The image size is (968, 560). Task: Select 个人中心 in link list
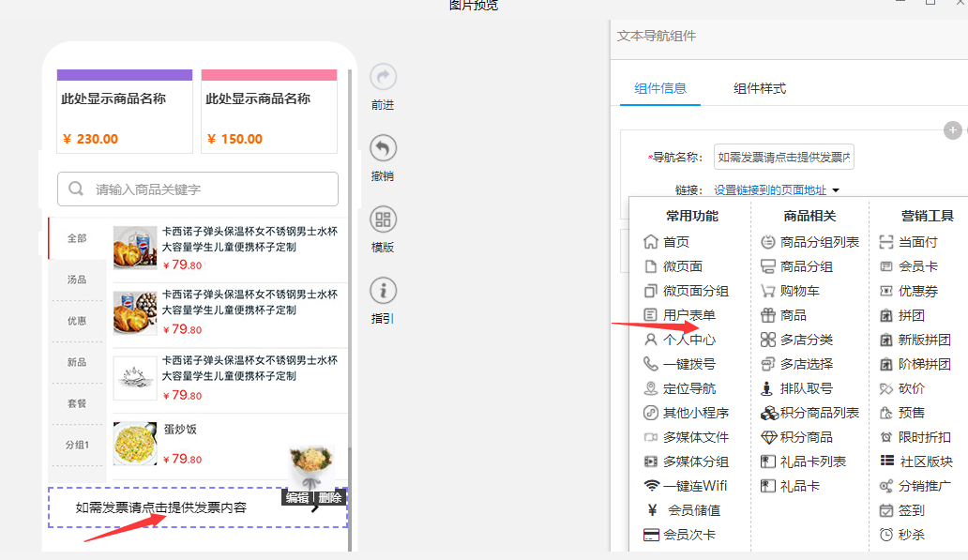[x=688, y=340]
